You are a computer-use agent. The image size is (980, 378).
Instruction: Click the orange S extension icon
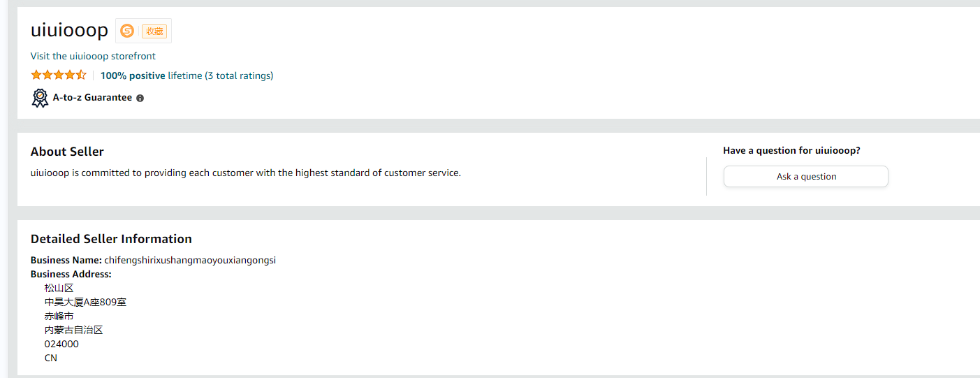click(x=127, y=31)
